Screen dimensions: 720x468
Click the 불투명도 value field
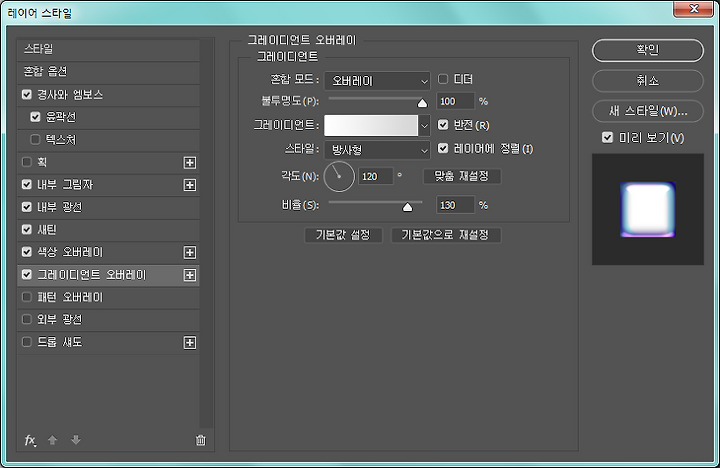[455, 101]
